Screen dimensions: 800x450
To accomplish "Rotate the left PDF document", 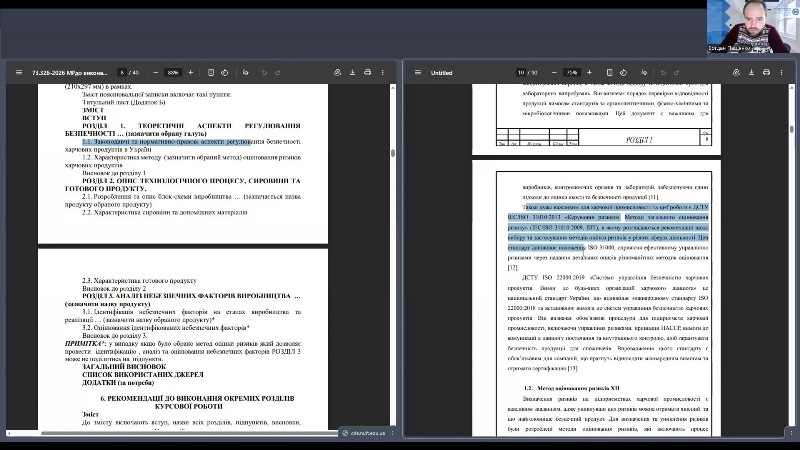I will (224, 72).
